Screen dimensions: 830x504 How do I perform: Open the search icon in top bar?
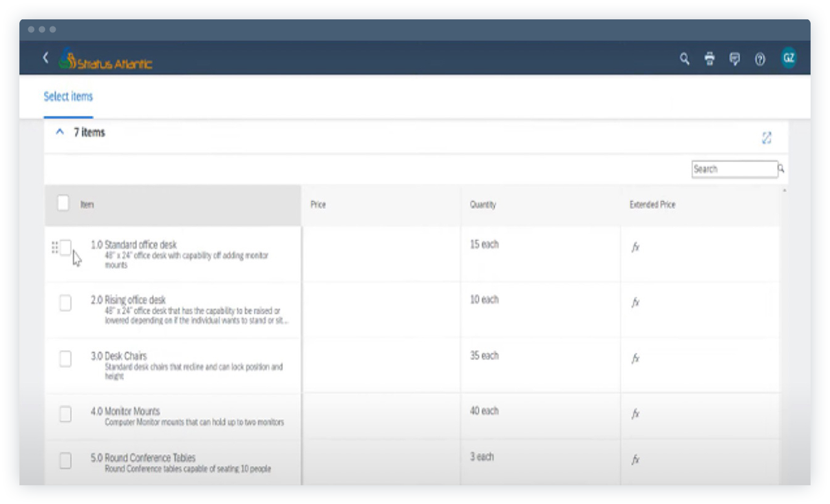[683, 58]
